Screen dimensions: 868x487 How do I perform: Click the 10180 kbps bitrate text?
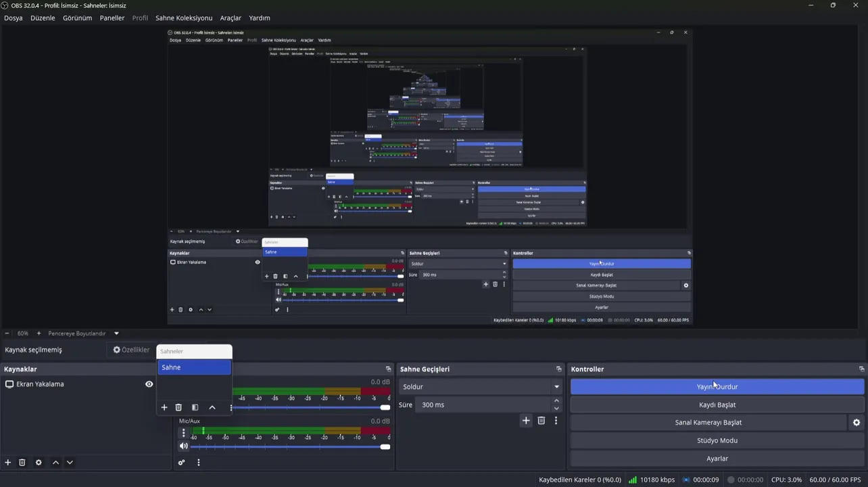[x=658, y=480]
